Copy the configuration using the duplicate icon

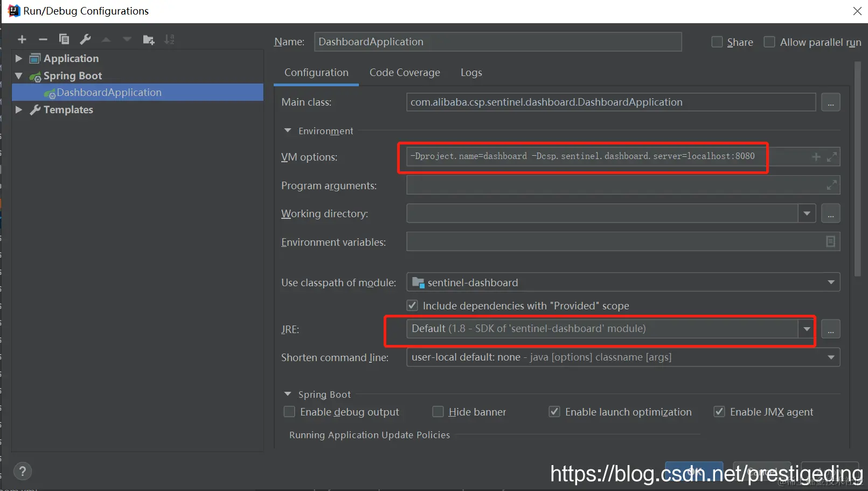pos(64,39)
